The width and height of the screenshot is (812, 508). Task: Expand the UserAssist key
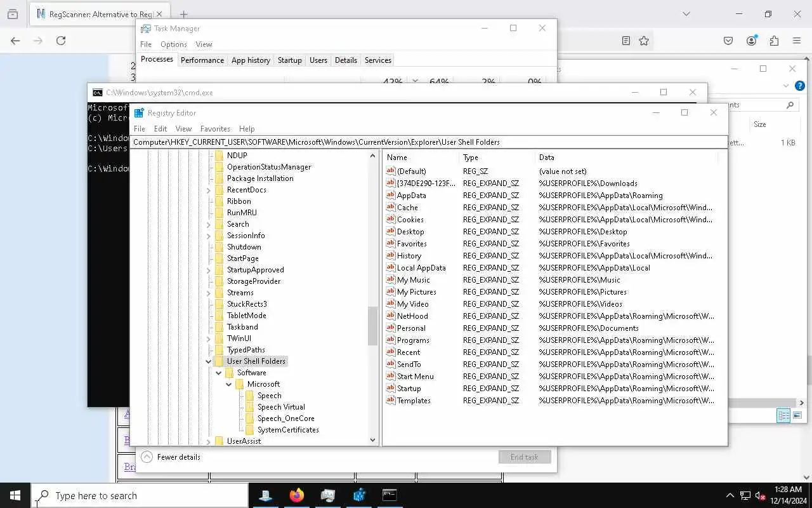[x=209, y=441]
